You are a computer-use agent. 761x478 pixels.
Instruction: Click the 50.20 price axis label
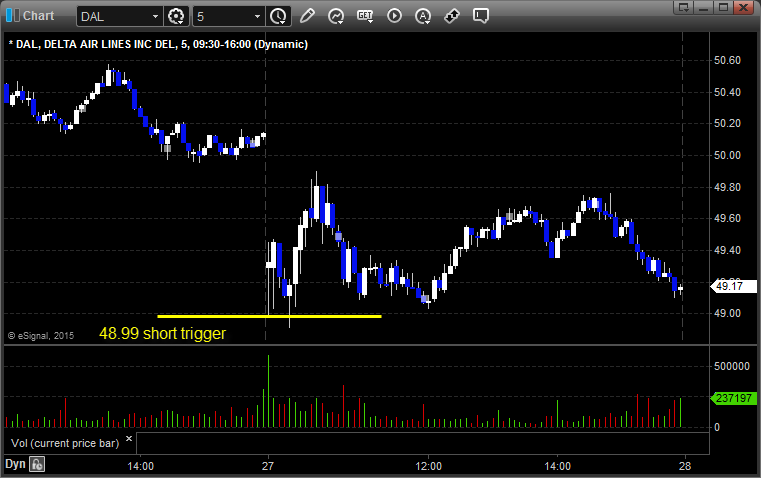coord(727,123)
